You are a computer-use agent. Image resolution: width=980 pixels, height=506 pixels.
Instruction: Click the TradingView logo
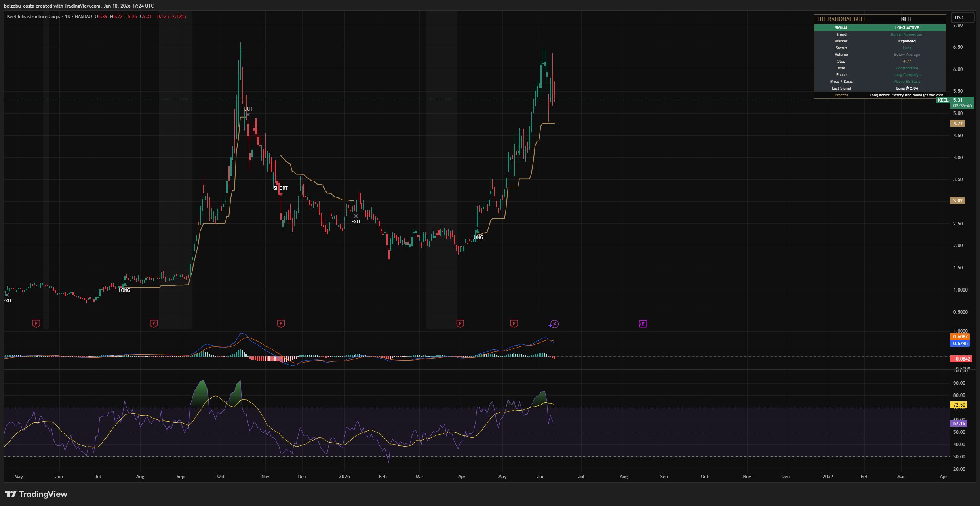(x=36, y=494)
